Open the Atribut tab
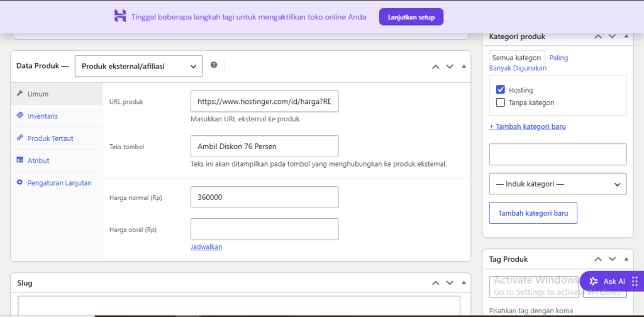The height and width of the screenshot is (317, 644). click(57, 160)
